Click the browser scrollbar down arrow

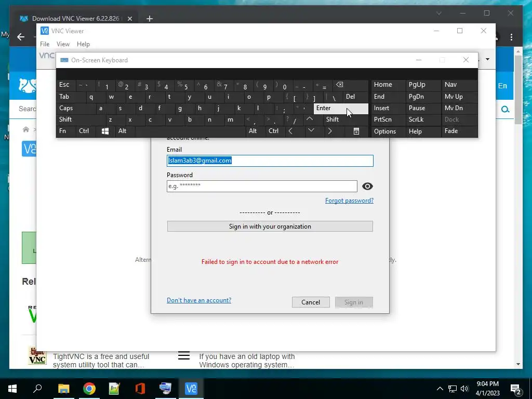[x=518, y=364]
